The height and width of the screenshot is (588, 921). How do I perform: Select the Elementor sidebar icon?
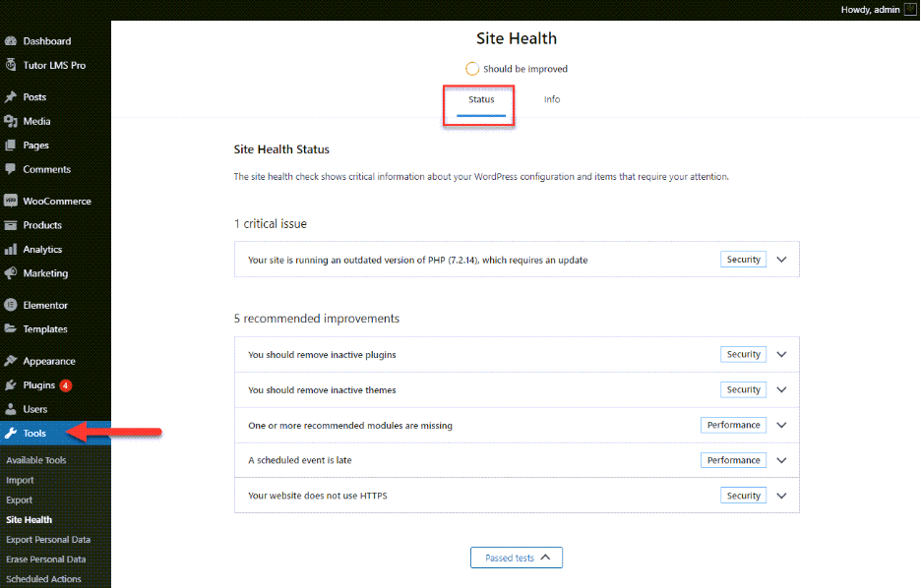pyautogui.click(x=13, y=305)
